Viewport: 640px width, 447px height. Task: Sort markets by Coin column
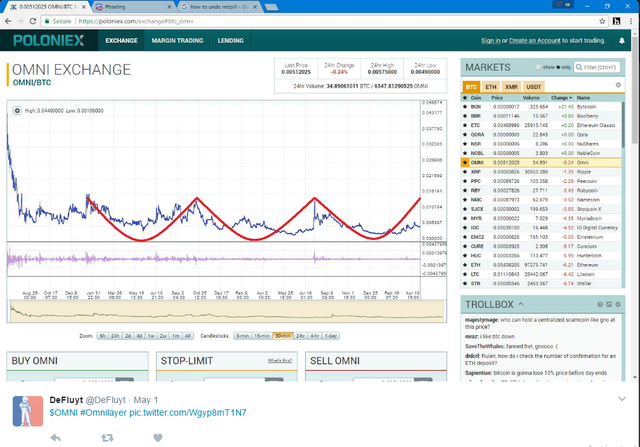tap(476, 98)
